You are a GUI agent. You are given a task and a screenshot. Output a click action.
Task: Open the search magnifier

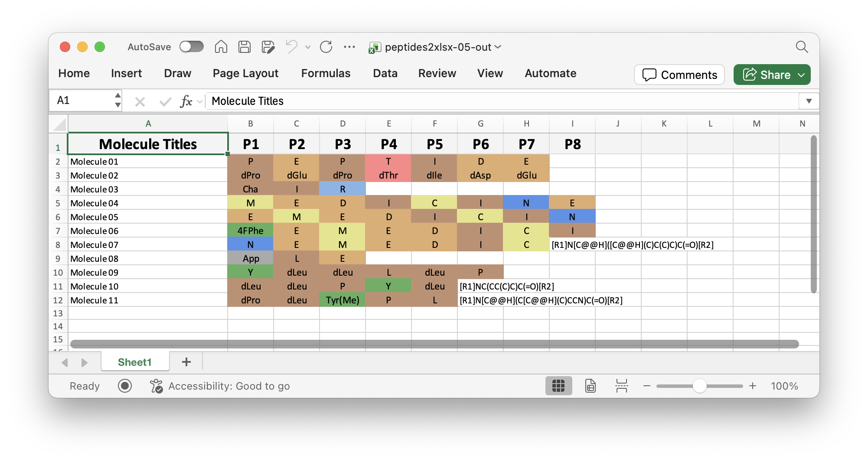802,47
